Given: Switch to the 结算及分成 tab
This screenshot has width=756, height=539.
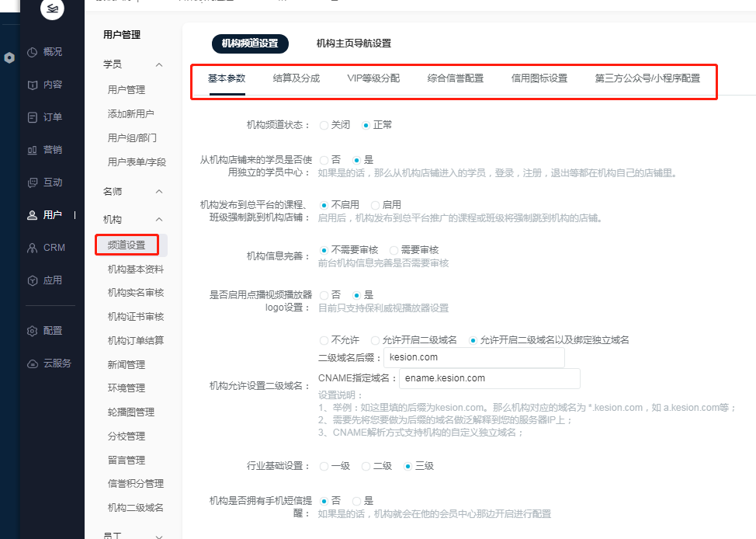Looking at the screenshot, I should (x=296, y=78).
